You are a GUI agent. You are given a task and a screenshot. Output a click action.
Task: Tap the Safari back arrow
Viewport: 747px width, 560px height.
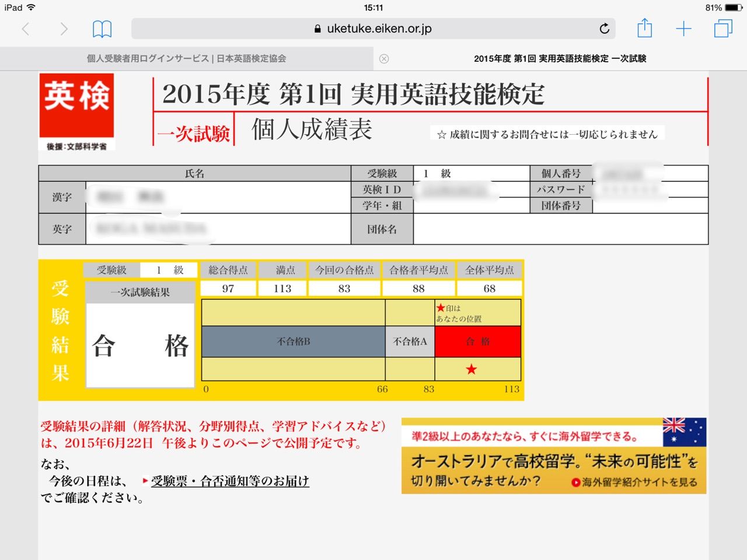coord(26,29)
